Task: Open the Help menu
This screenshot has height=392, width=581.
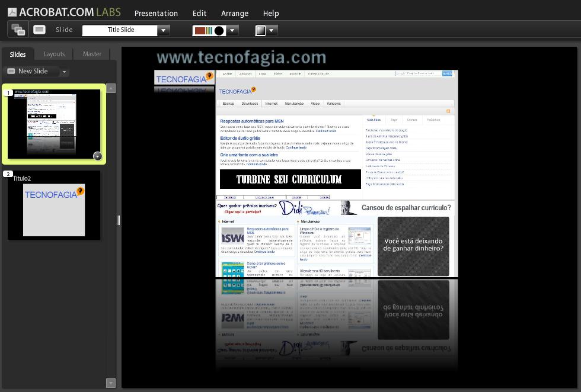Action: coord(271,13)
